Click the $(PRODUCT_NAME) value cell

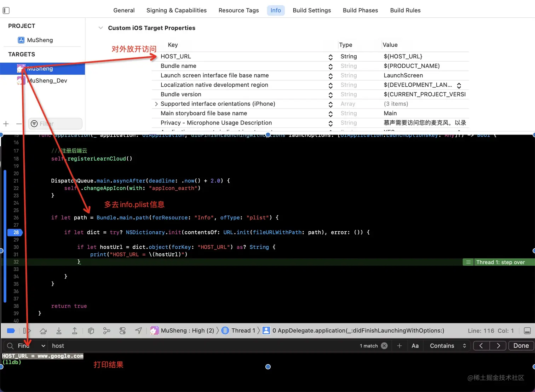pyautogui.click(x=412, y=66)
